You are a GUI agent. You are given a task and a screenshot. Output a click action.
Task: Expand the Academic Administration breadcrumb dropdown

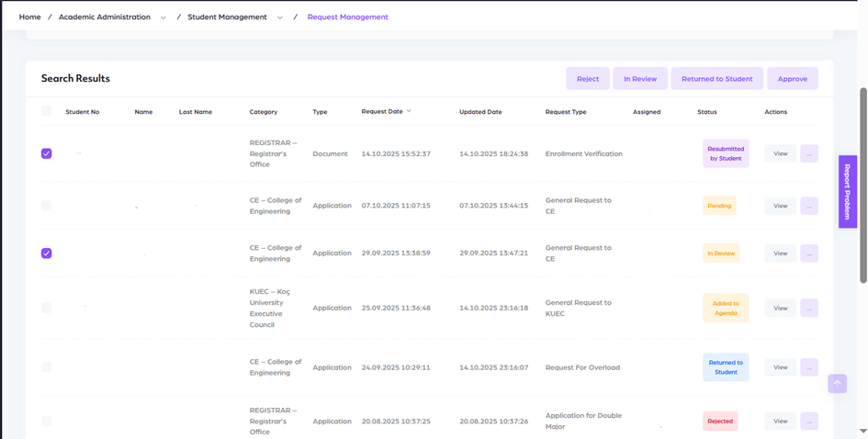[163, 17]
